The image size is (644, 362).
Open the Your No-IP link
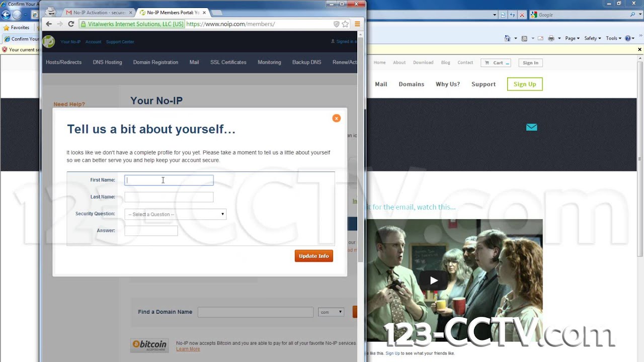click(x=70, y=42)
